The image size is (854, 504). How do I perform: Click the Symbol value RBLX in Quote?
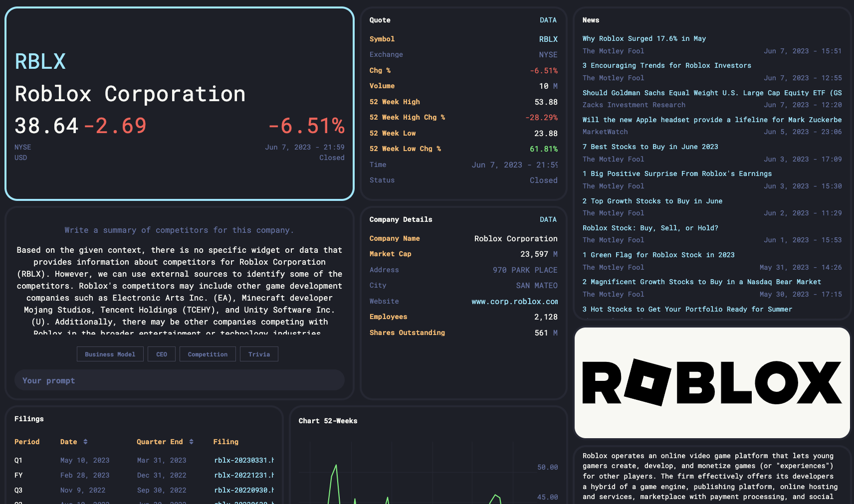[x=548, y=39]
